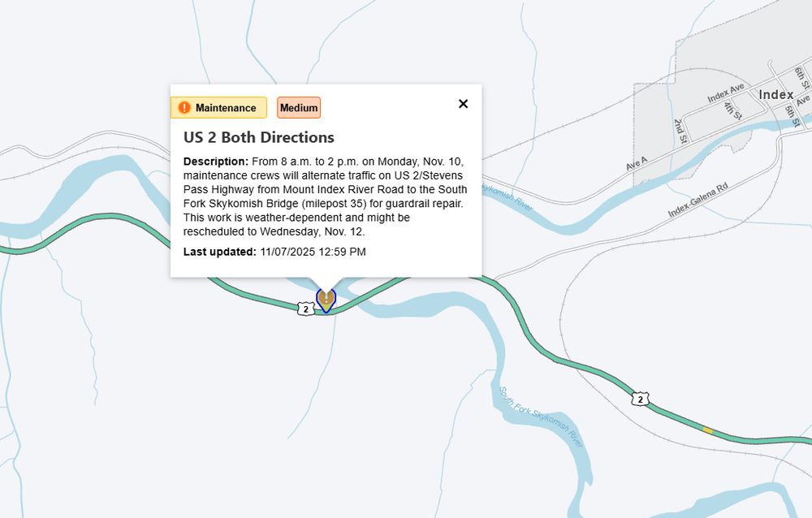Viewport: 812px width, 518px height.
Task: Click the Ave A street label
Action: coord(636,163)
